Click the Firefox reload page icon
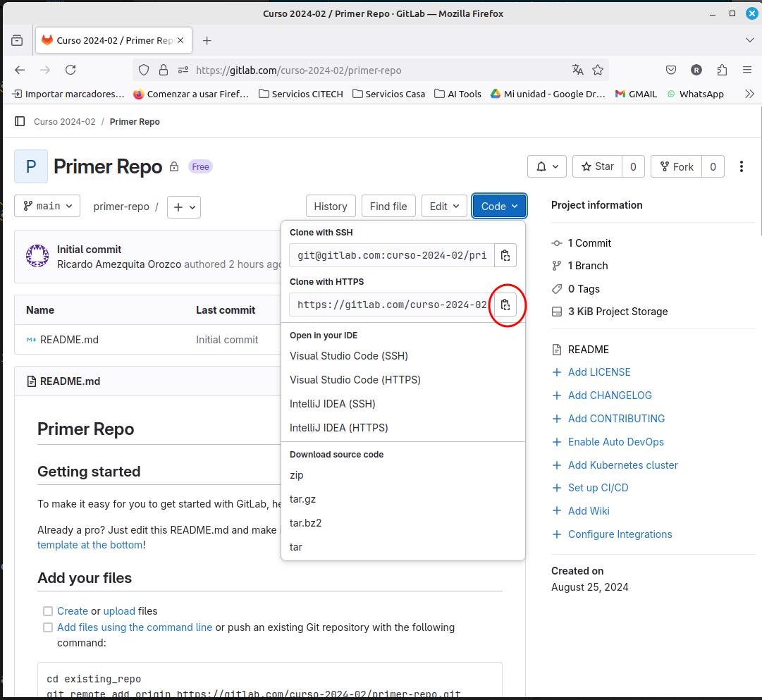The image size is (762, 700). 70,70
